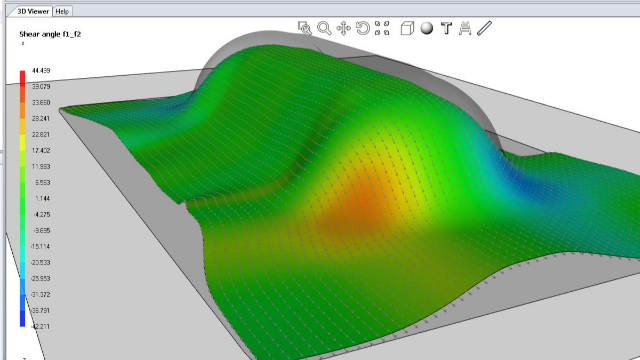Click the red top of the color legend
Screen dimensions: 640x360
22,77
